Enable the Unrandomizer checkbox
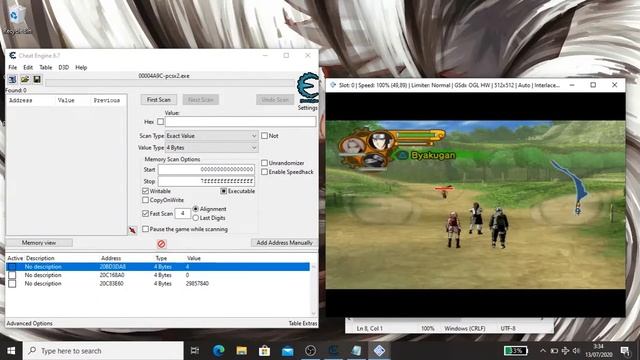This screenshot has height=360, width=640. pos(264,163)
